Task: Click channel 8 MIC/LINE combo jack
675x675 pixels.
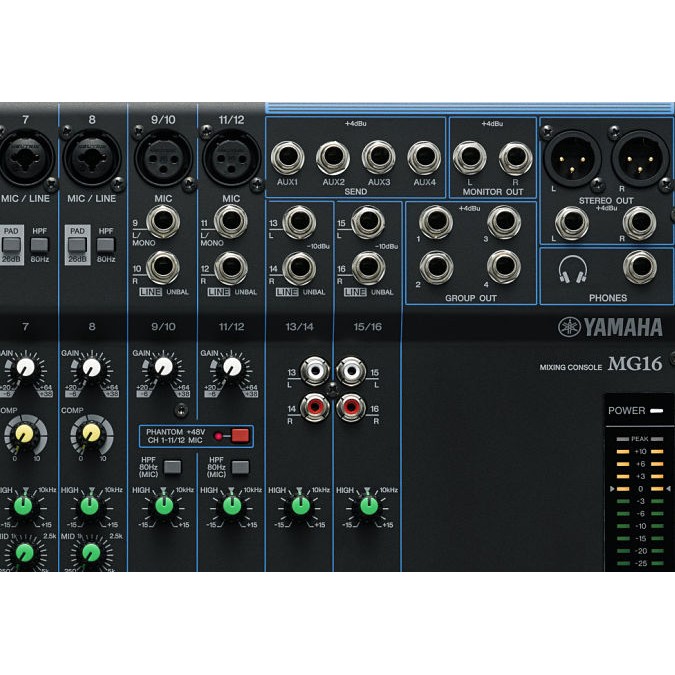Action: [x=92, y=158]
